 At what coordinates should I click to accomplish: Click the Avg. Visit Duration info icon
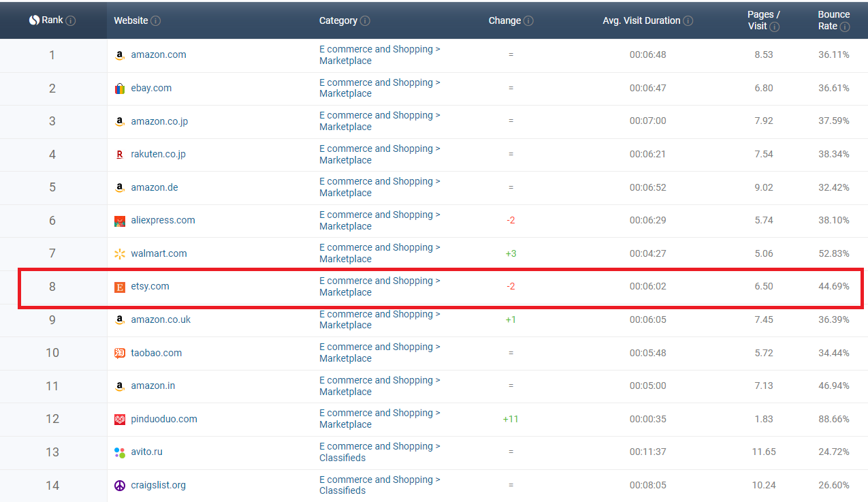pos(688,20)
